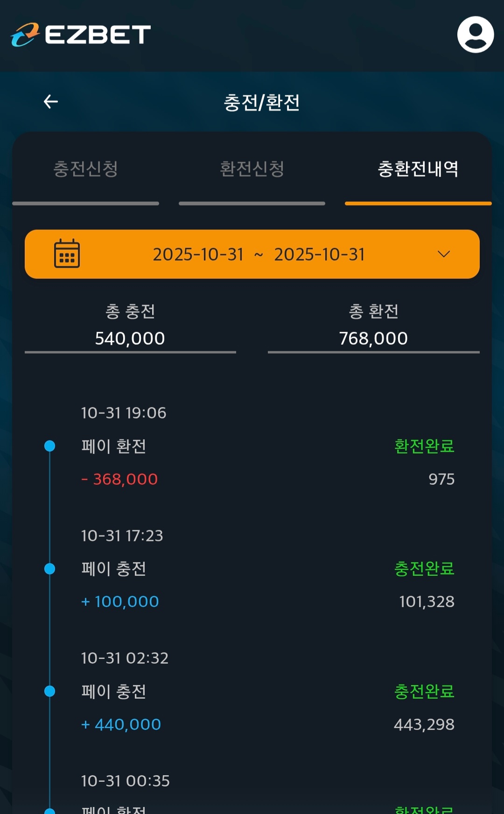The height and width of the screenshot is (814, 504).
Task: Go back using the arrow icon
Action: [x=51, y=101]
